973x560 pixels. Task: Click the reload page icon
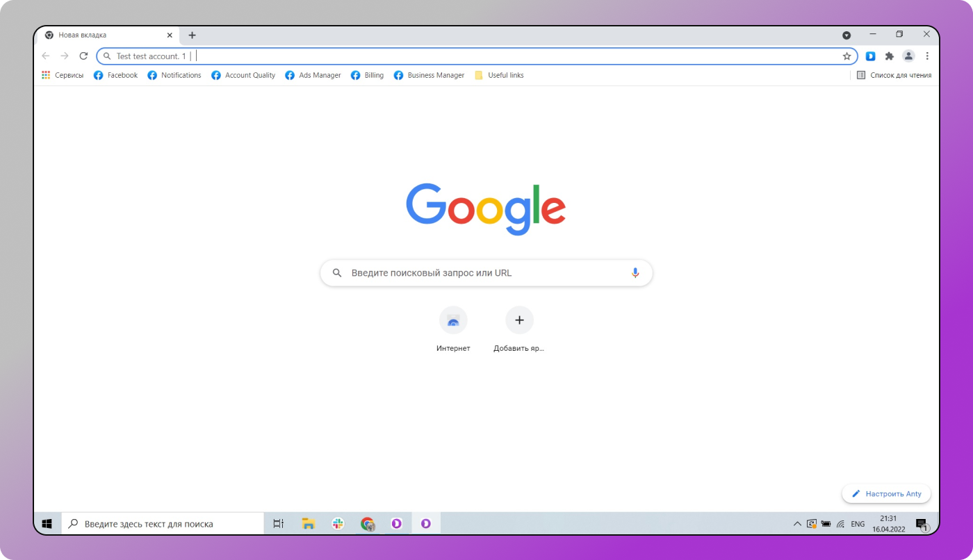click(x=83, y=56)
